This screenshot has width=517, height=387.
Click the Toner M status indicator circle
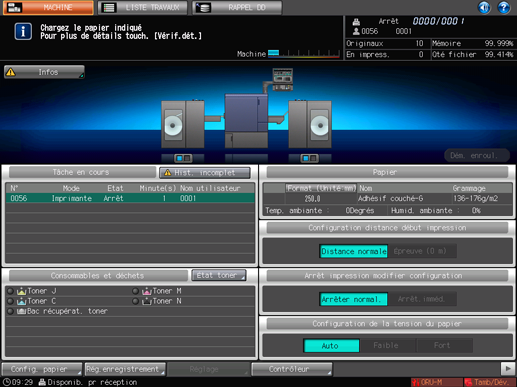pos(135,291)
